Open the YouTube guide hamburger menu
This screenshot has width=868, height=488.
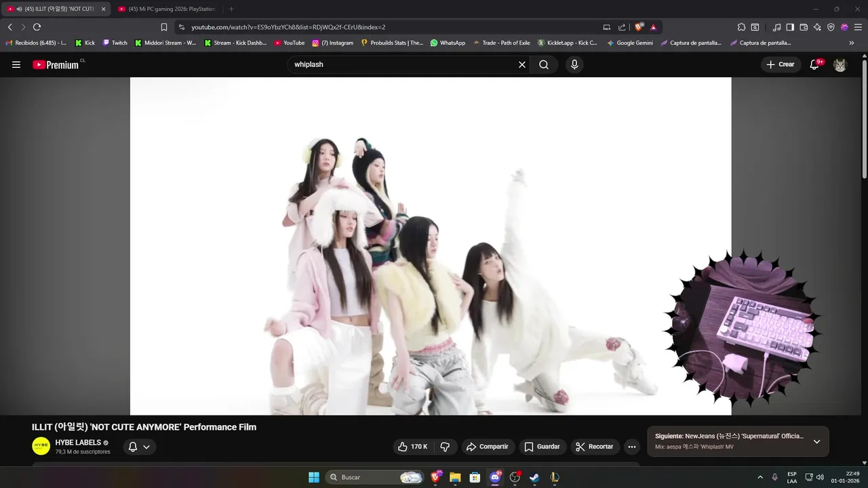pos(16,64)
